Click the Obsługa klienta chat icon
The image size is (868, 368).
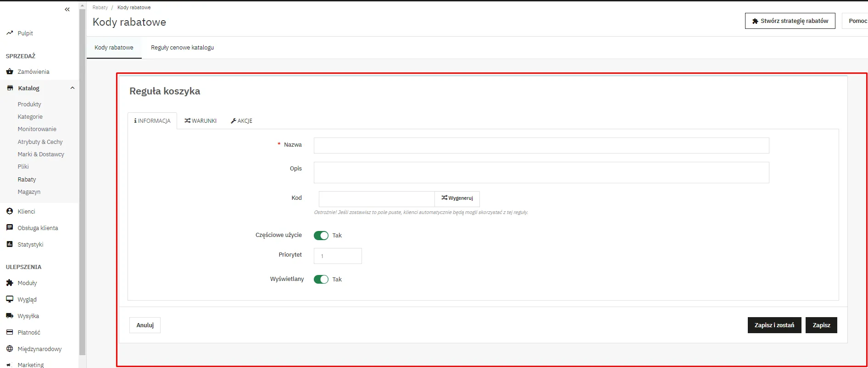coord(10,228)
